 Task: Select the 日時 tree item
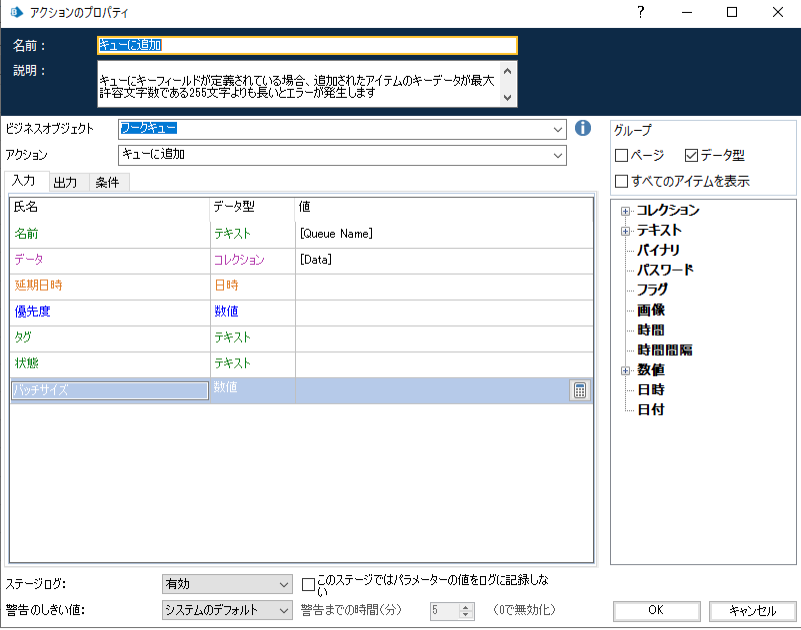651,390
